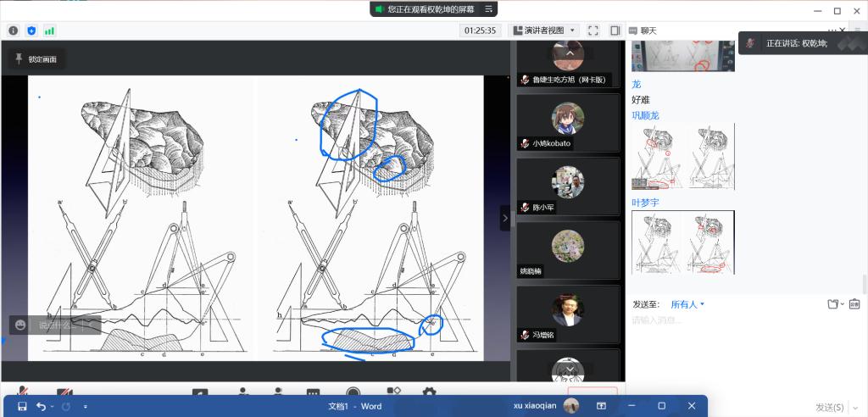Open the screen-sharing banner options menu

487,9
